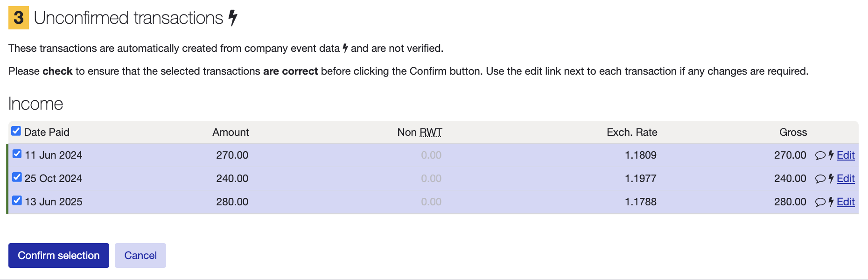
Task: Click the 1.1809 exchange rate cell
Action: pos(640,155)
